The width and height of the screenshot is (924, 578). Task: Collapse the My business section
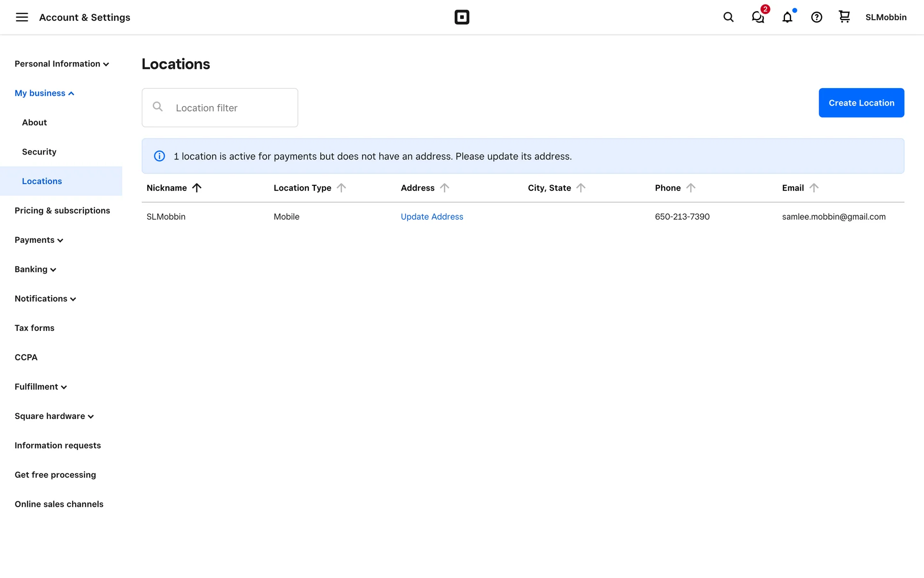[44, 93]
